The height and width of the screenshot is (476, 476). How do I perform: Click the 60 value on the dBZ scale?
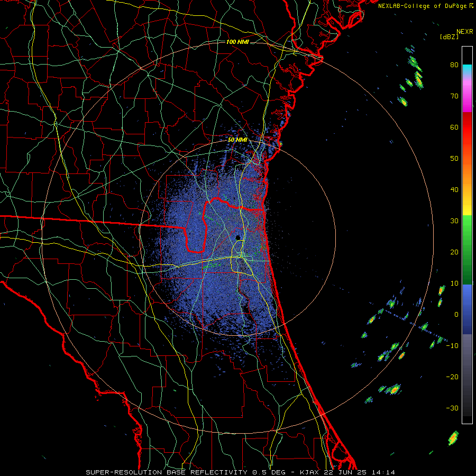(x=454, y=127)
